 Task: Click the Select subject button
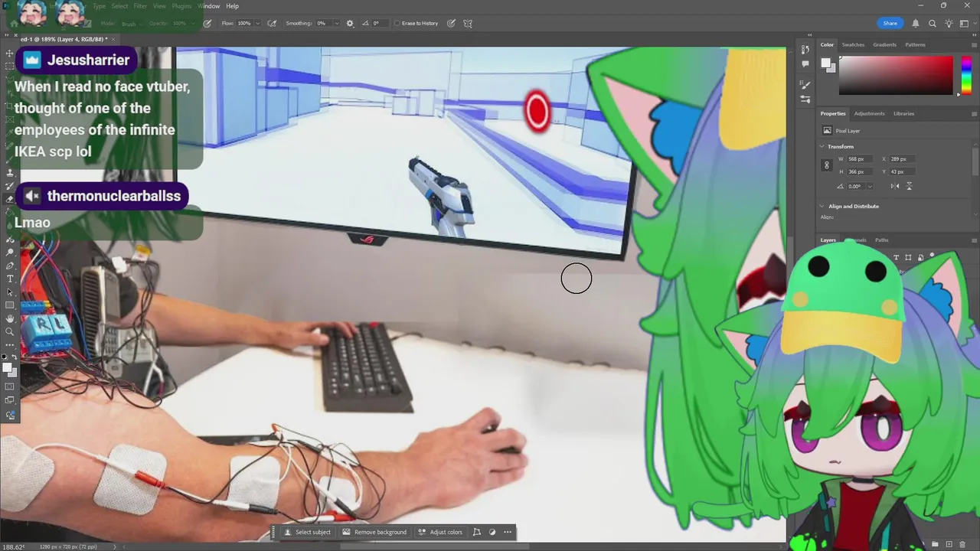(308, 532)
